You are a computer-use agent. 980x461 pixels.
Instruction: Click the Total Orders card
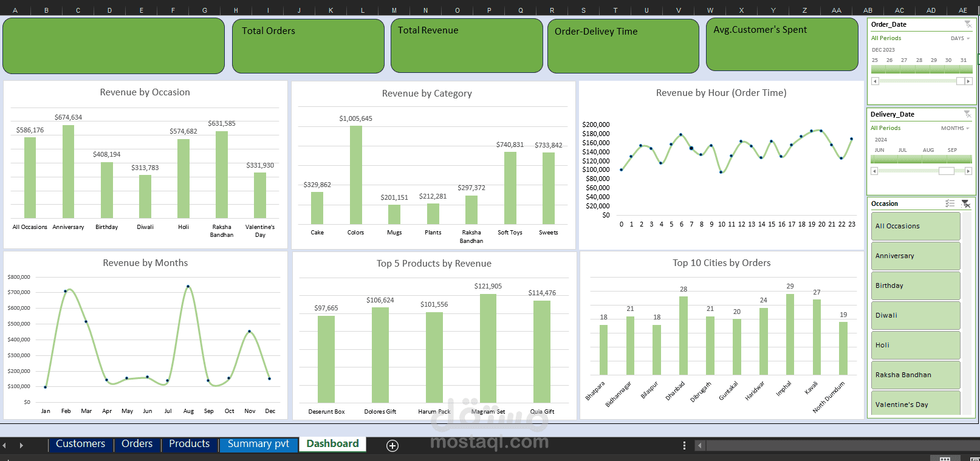coord(308,46)
